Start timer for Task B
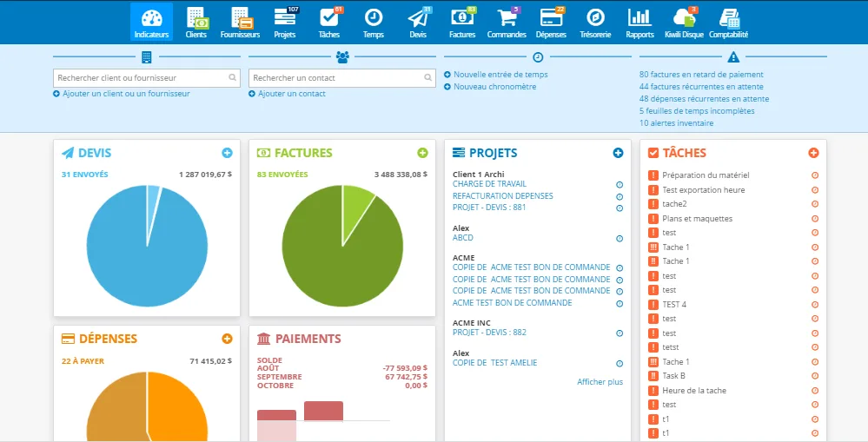 click(x=815, y=376)
